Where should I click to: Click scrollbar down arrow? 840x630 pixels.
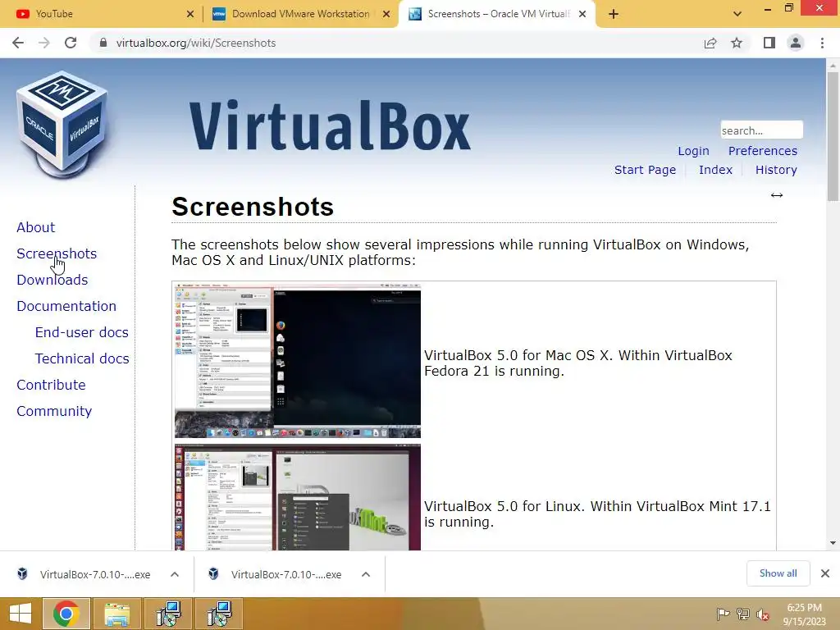click(833, 543)
